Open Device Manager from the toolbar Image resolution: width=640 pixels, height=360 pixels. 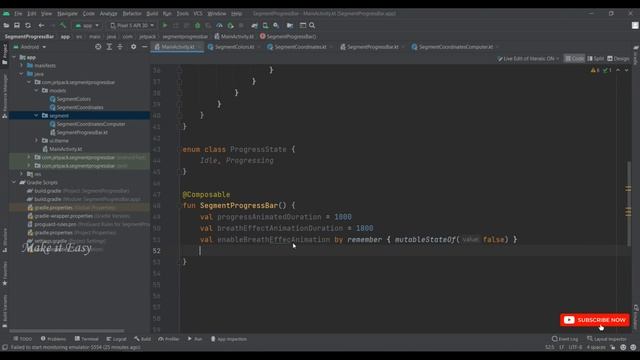pos(265,25)
